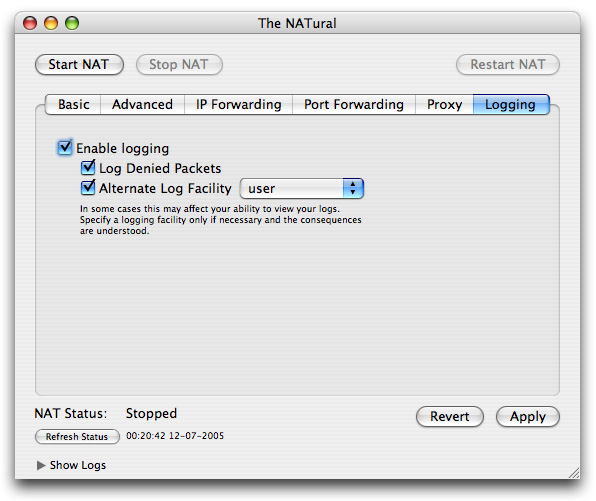Image resolution: width=596 pixels, height=501 pixels.
Task: Toggle the Log Denied Packets checkbox
Action: click(x=88, y=168)
